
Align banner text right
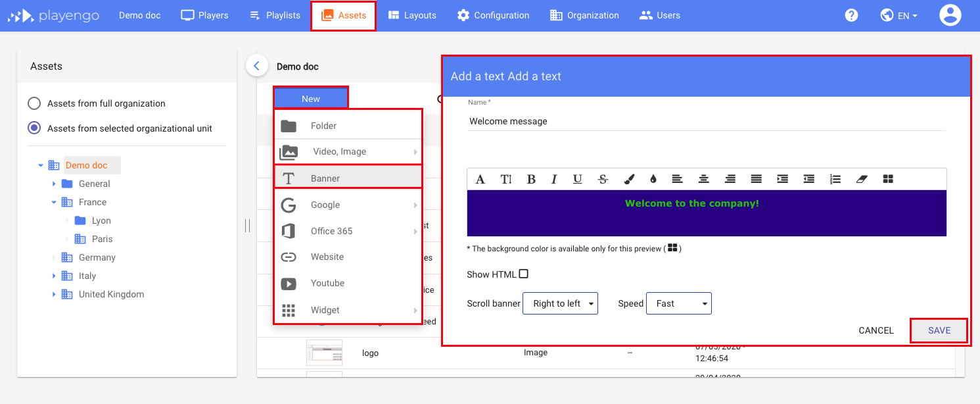click(x=730, y=179)
